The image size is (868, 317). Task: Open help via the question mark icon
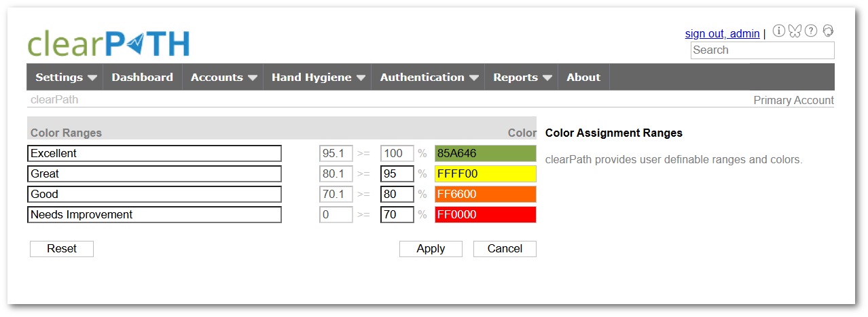click(x=811, y=31)
